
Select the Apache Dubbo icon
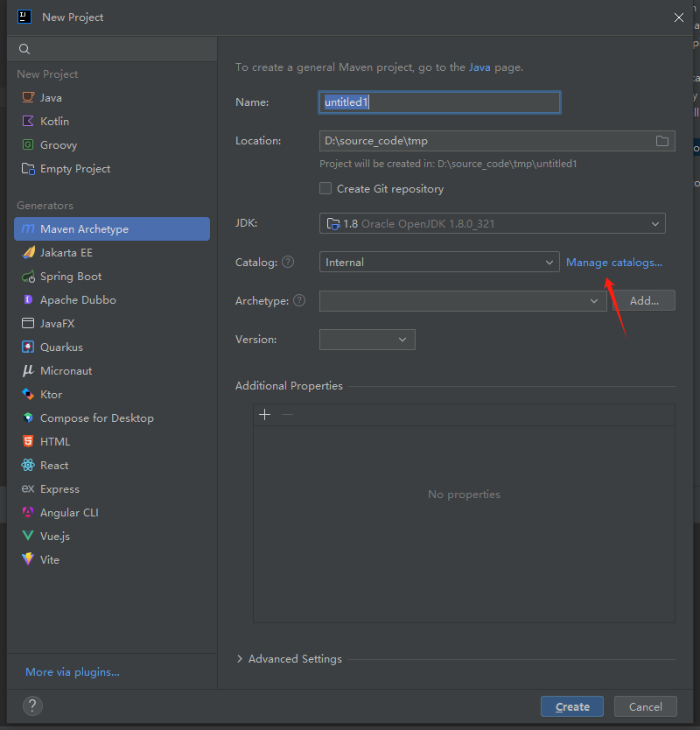28,299
